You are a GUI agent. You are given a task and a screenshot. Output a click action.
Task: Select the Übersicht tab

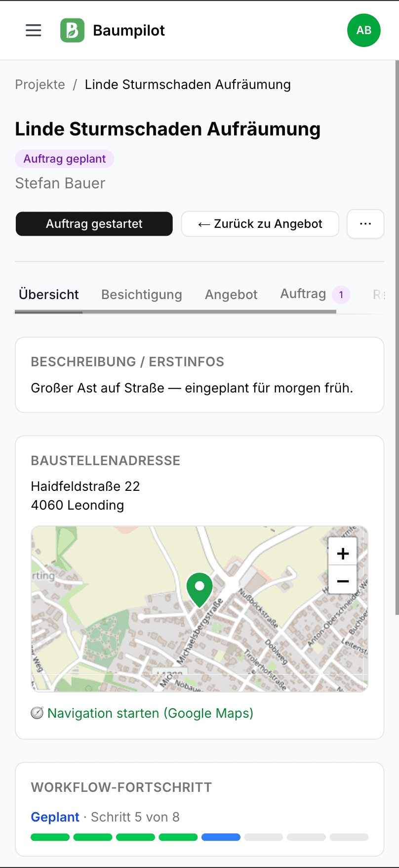pyautogui.click(x=49, y=295)
